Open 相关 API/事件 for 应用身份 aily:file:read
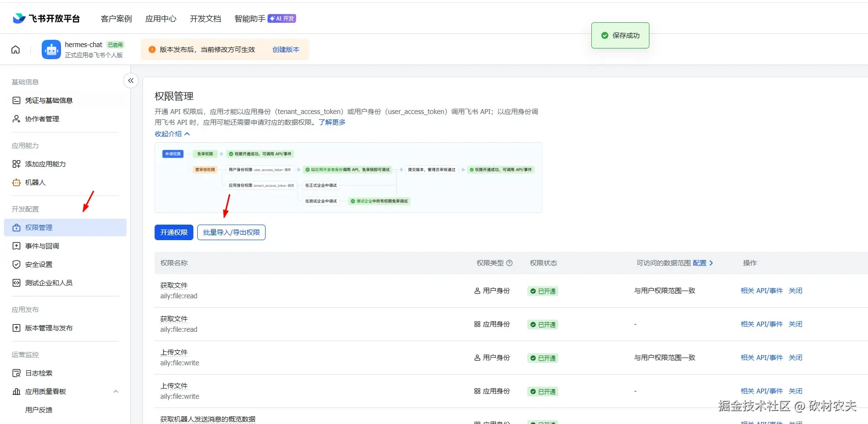Screen dimensions: 868x424 pyautogui.click(x=762, y=324)
